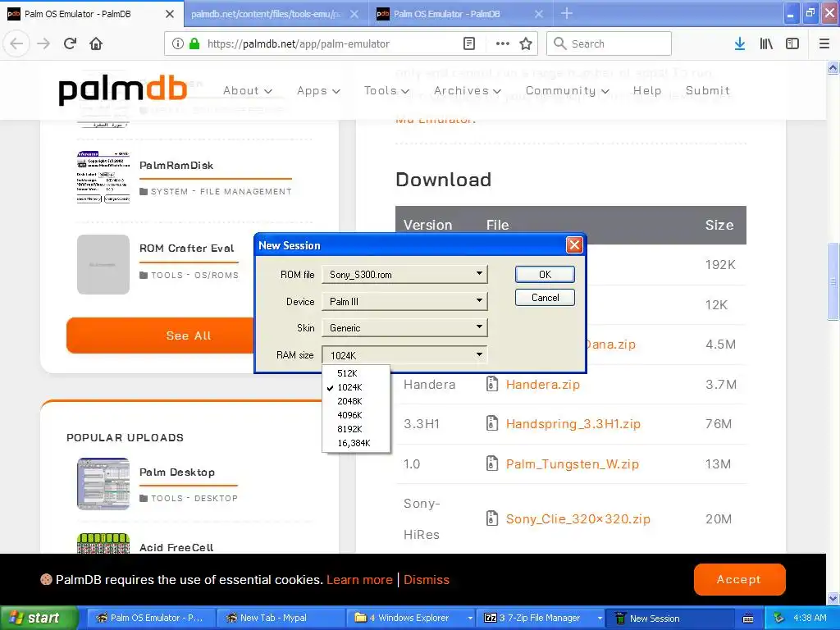Open page actions three-dots icon

click(503, 44)
